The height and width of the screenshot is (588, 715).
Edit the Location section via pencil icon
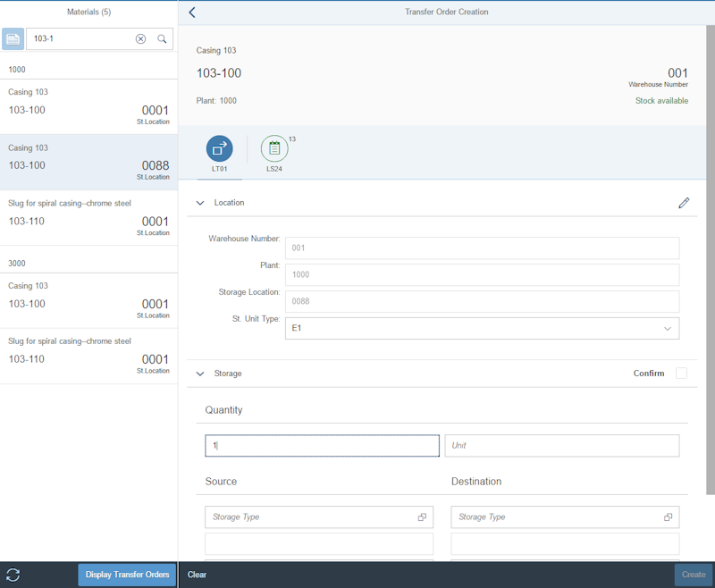pos(685,203)
